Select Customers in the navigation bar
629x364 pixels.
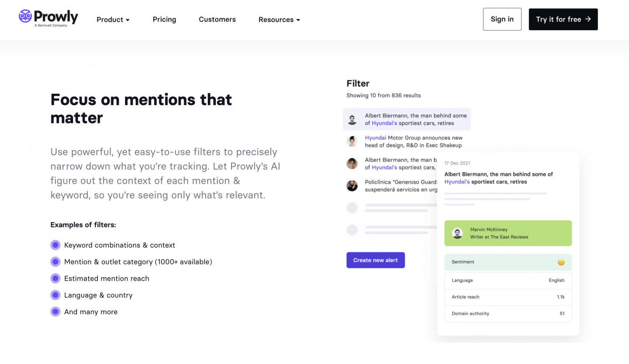pos(217,19)
